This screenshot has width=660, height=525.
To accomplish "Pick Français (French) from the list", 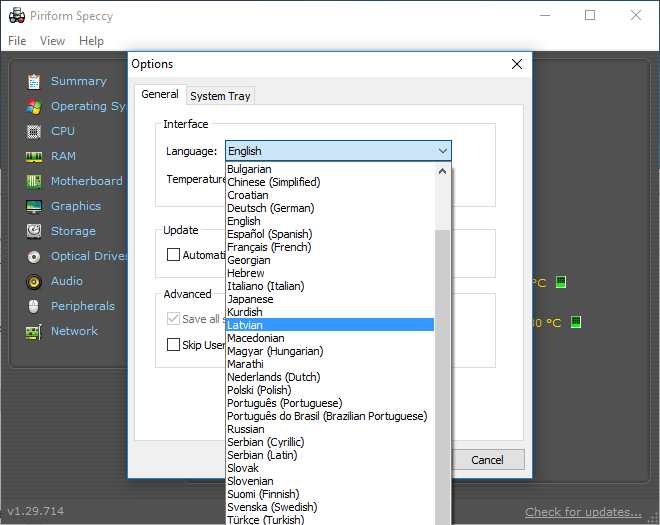I will [x=330, y=247].
